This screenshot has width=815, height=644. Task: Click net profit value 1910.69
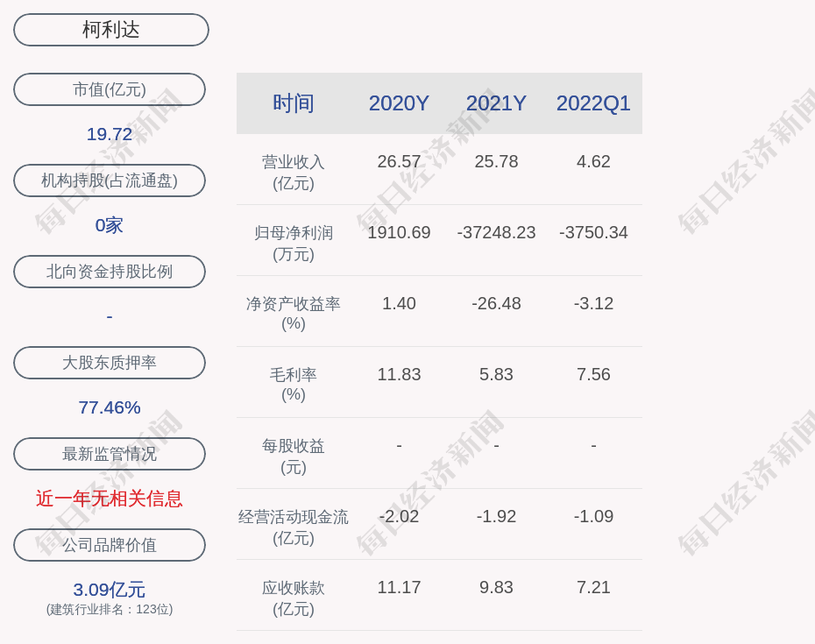[x=400, y=232]
